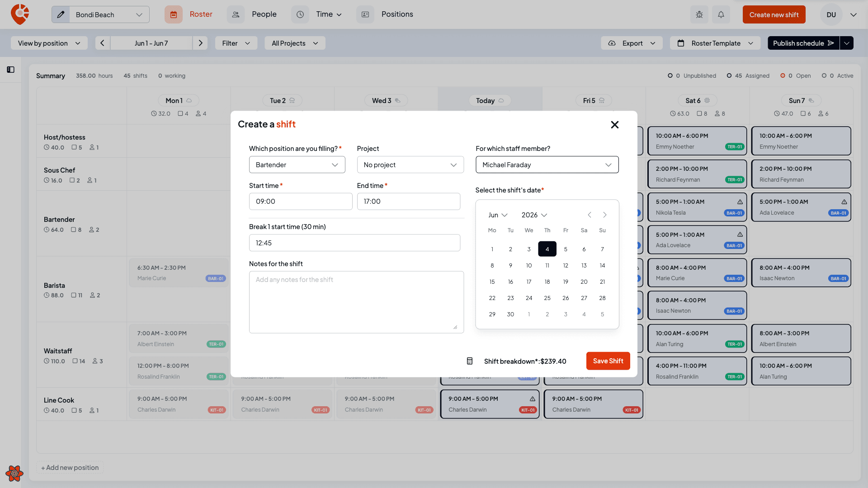Go to the previous week with left arrow
Viewport: 868px width, 488px height.
tap(103, 43)
